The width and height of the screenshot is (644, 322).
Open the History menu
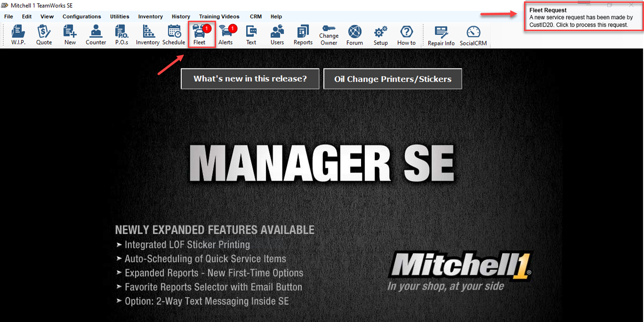(x=181, y=17)
